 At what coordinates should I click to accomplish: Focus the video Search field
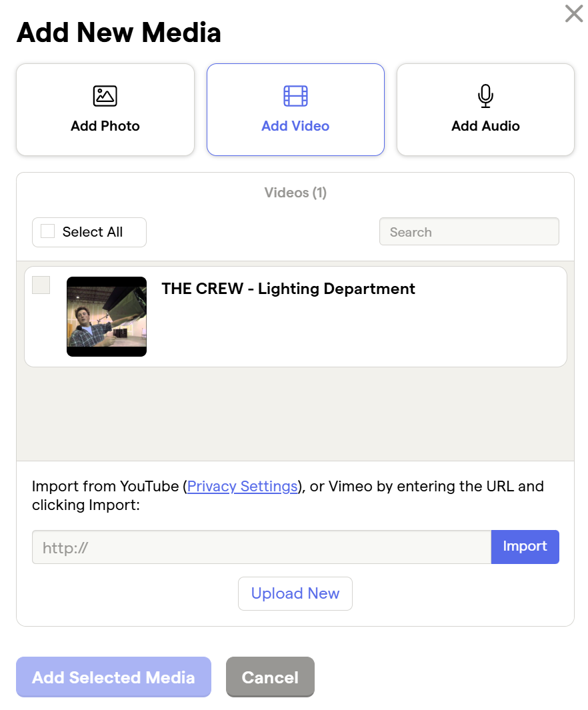pos(469,232)
